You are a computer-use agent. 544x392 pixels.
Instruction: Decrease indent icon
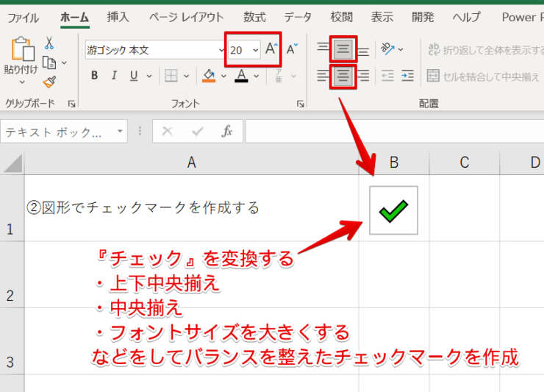coord(387,76)
